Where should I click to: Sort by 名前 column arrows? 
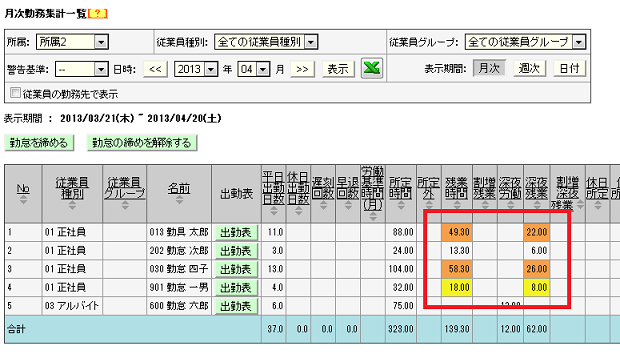179,200
